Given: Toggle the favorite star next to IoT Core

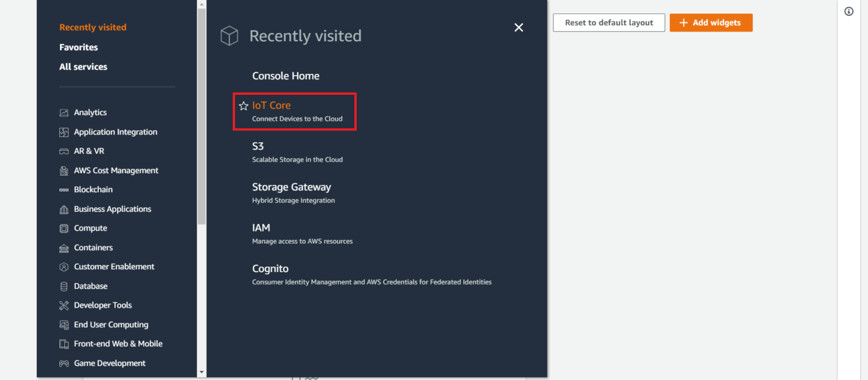Looking at the screenshot, I should pos(244,106).
